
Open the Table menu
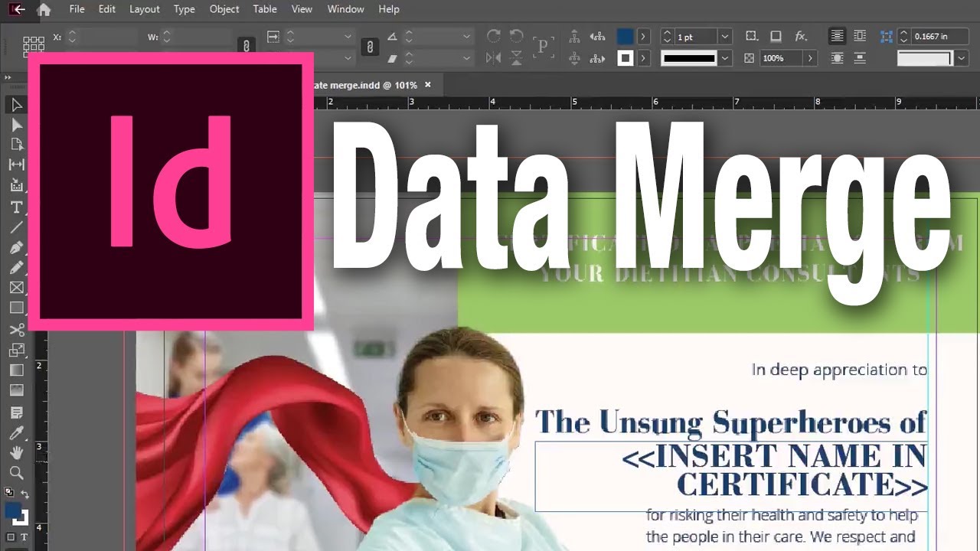coord(265,9)
